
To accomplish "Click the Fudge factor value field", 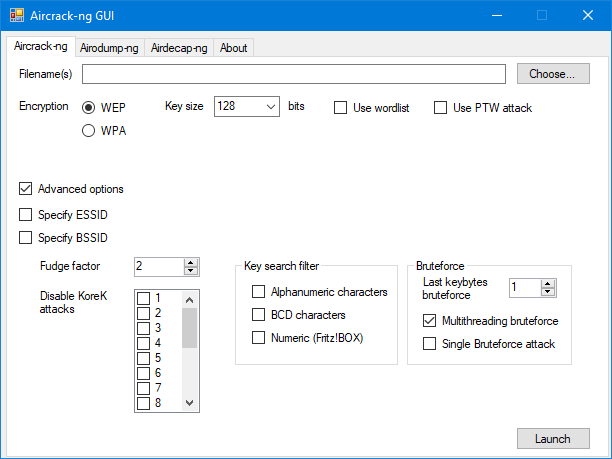I will (158, 267).
